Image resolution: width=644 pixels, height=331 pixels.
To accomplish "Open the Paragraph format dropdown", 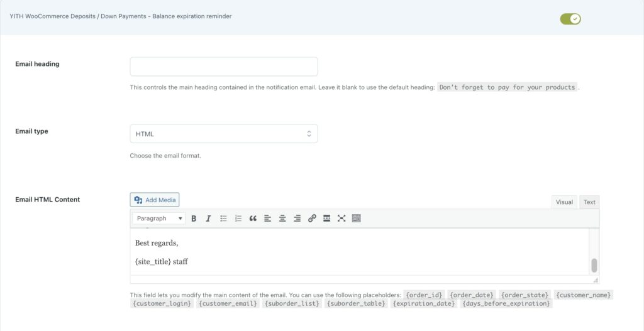I will (159, 219).
